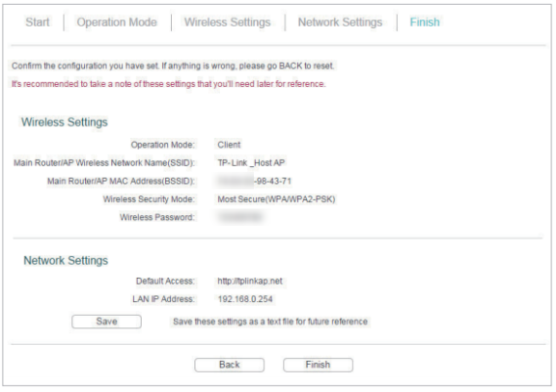The width and height of the screenshot is (556, 392).
Task: Click the Finish button at the bottom
Action: click(318, 365)
